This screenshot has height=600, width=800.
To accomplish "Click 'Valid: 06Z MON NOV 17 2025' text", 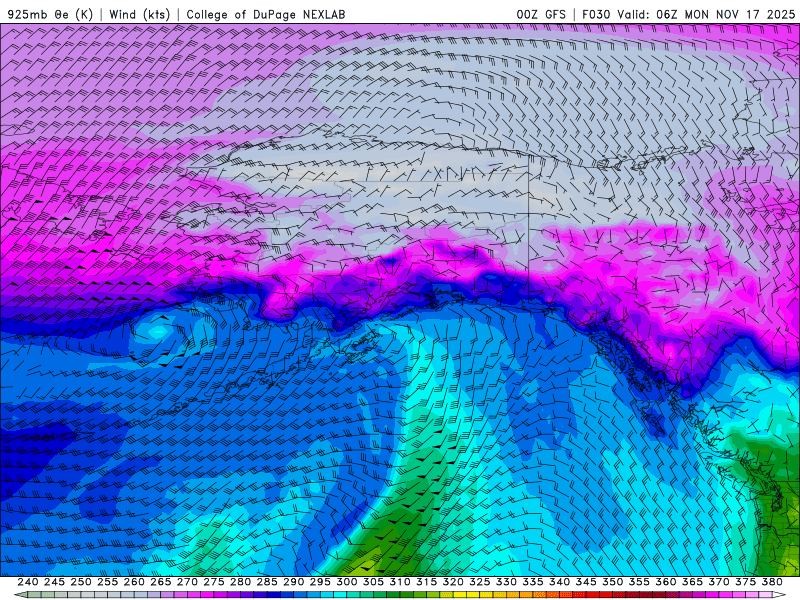I will [x=706, y=14].
